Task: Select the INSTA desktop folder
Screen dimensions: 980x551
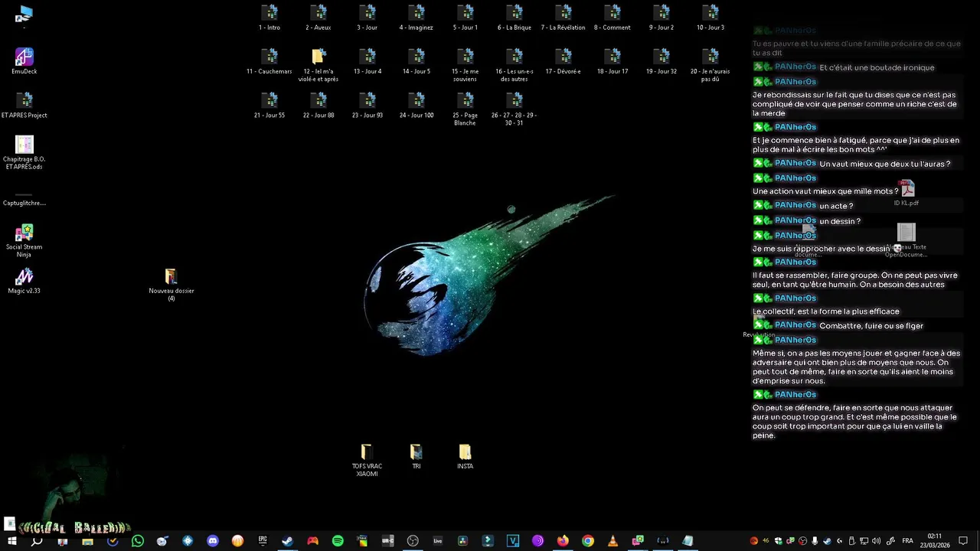Action: tap(465, 456)
